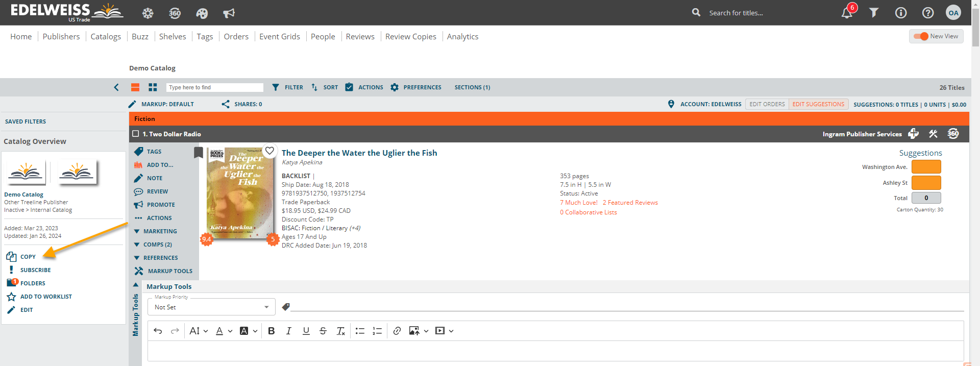Click the Washington Ave. orange suggestion box
The image size is (980, 366).
[x=926, y=167]
